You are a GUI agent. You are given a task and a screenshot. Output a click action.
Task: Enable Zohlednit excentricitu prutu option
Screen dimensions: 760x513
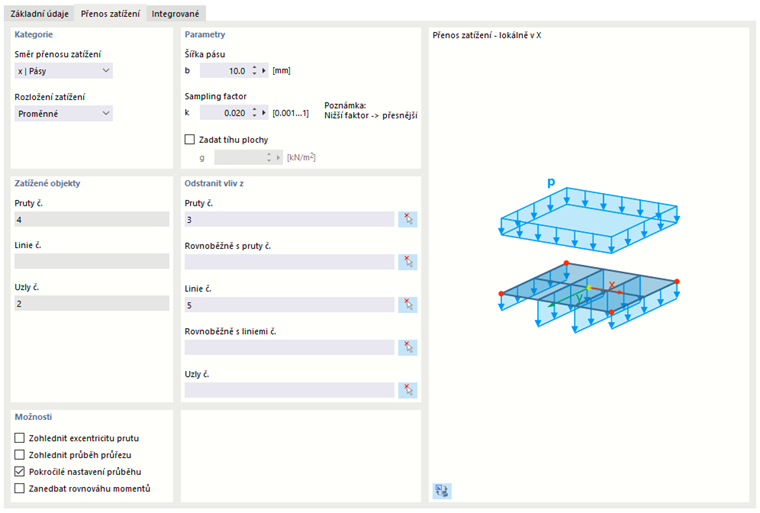(x=20, y=438)
